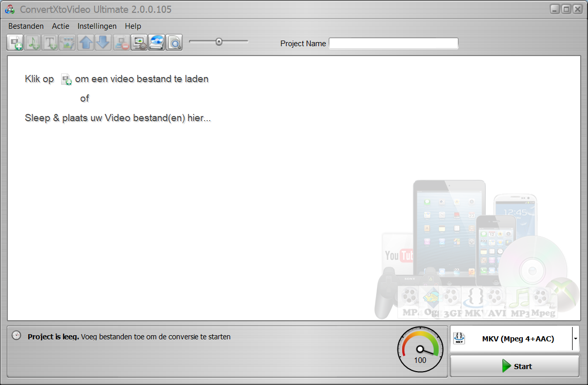Open the Bestanden menu
588x385 pixels.
coord(26,26)
